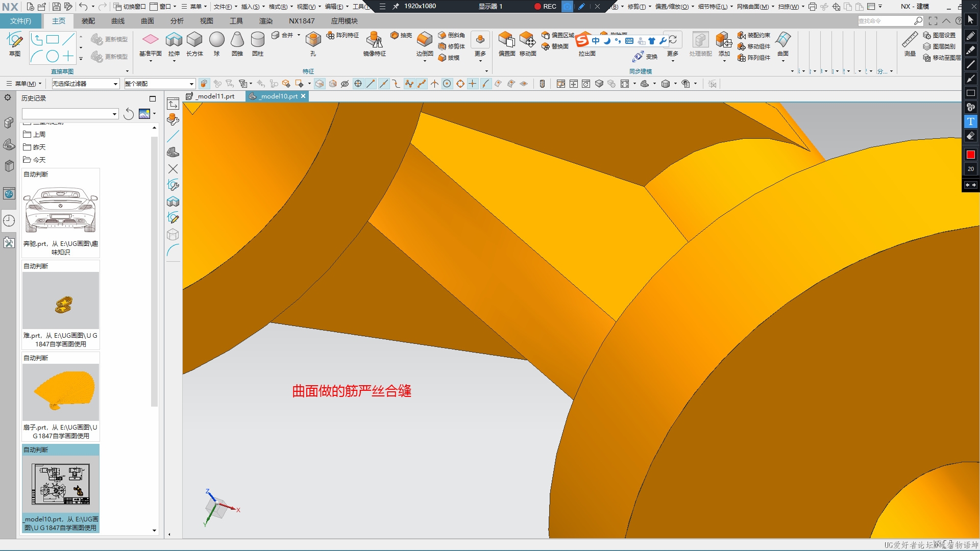
Task: Pick the red annotation color swatch
Action: click(x=971, y=155)
